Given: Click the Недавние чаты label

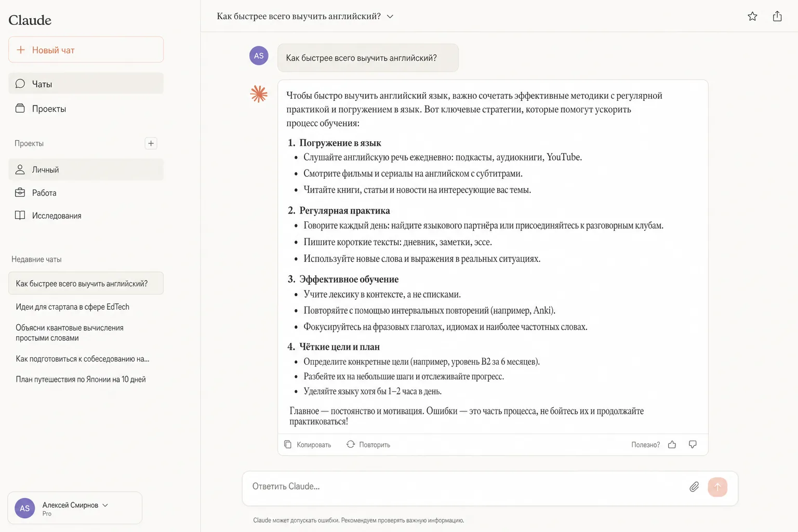Looking at the screenshot, I should coord(36,259).
